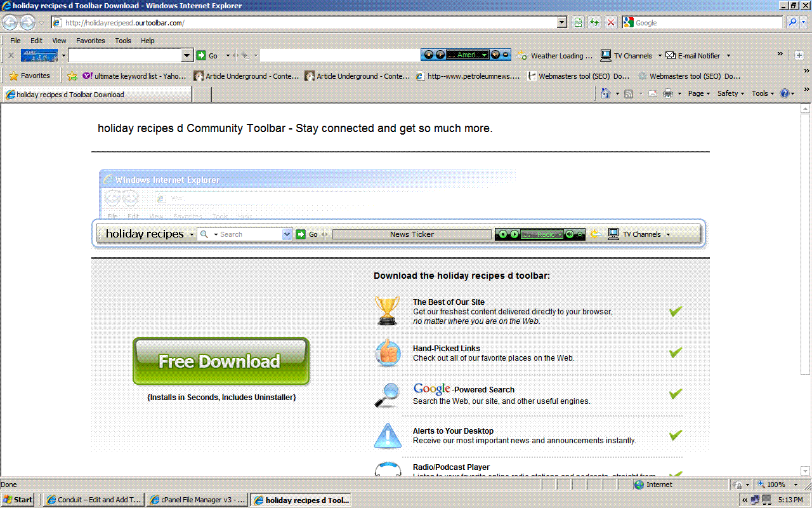Screen dimensions: 812x508
Task: Open the Help menu
Action: (x=148, y=40)
